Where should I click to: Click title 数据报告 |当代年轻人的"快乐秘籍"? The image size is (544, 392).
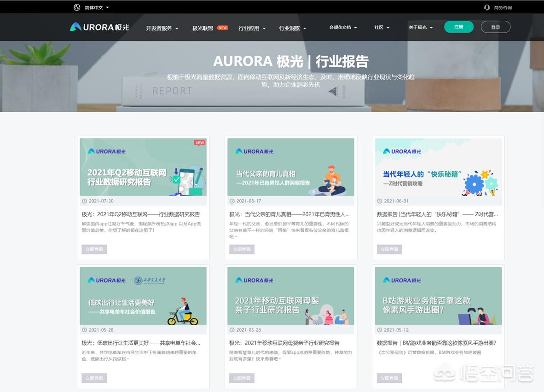pos(437,214)
